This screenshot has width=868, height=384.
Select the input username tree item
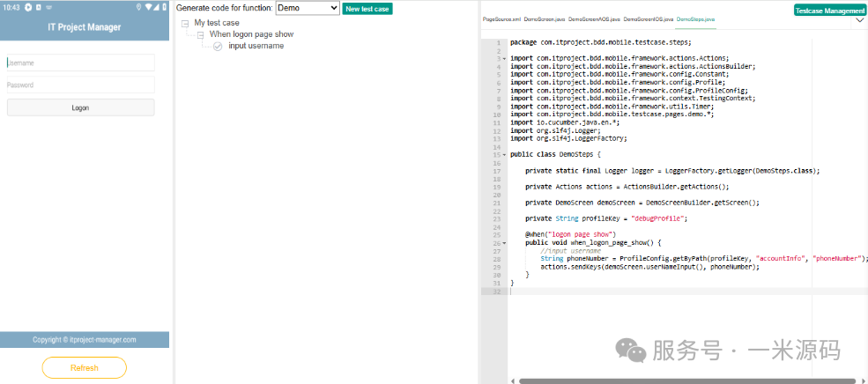coord(256,46)
